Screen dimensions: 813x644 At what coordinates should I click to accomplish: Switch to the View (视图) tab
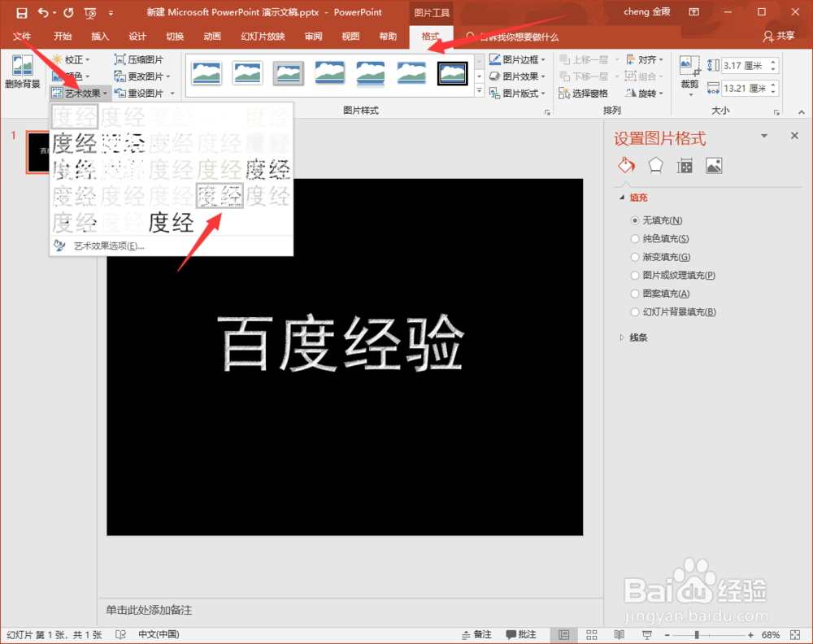coord(350,37)
